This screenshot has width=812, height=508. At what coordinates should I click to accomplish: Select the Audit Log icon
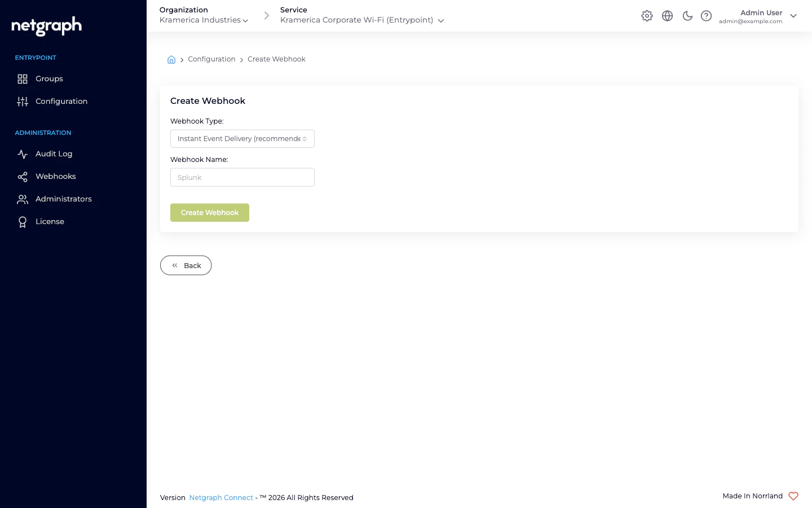pyautogui.click(x=23, y=154)
